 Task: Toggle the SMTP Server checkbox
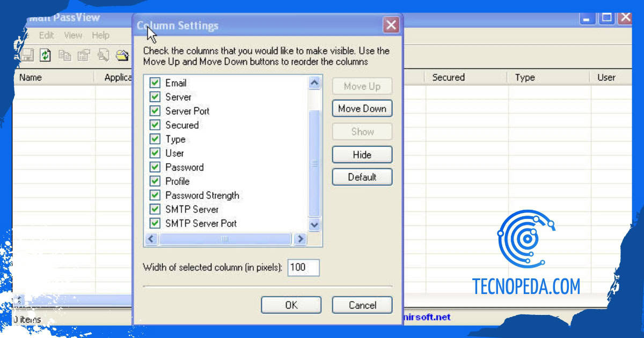point(155,209)
